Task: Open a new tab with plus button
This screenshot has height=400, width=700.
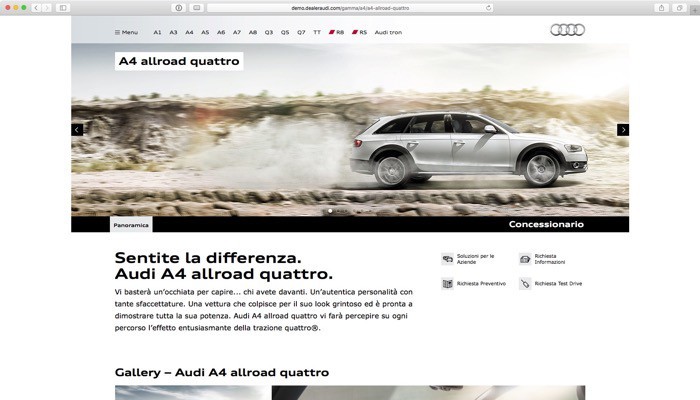Action: 695,10
